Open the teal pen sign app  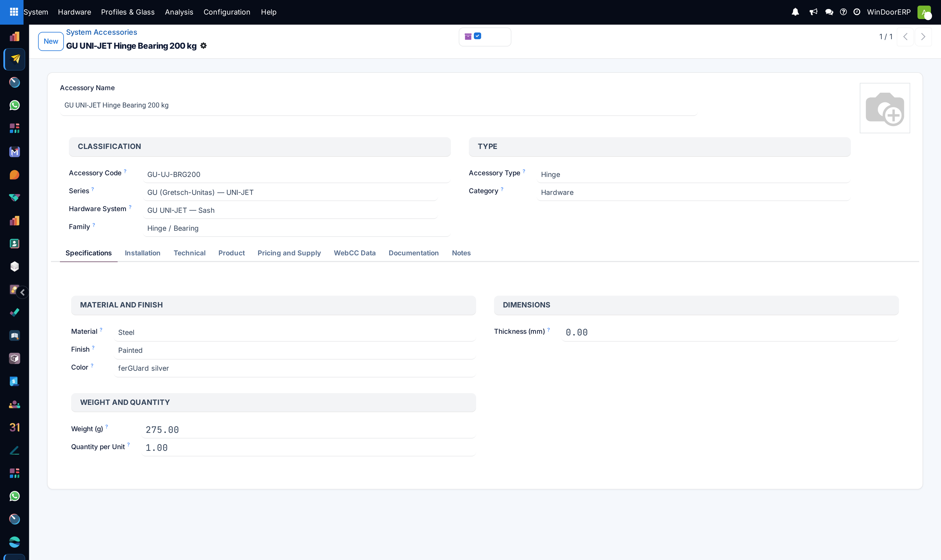click(14, 450)
